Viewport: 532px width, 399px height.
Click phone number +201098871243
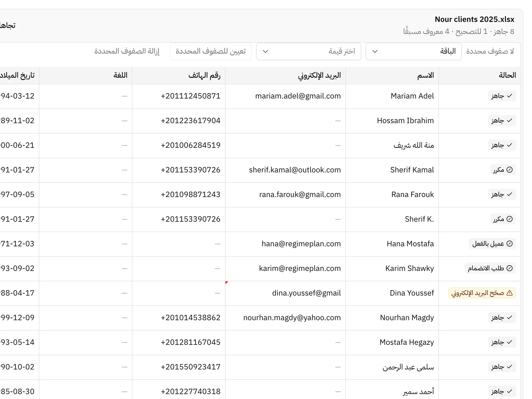pos(190,195)
